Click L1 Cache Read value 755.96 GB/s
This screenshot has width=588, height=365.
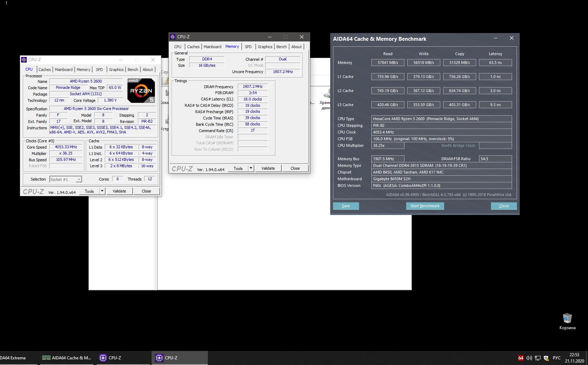[388, 77]
